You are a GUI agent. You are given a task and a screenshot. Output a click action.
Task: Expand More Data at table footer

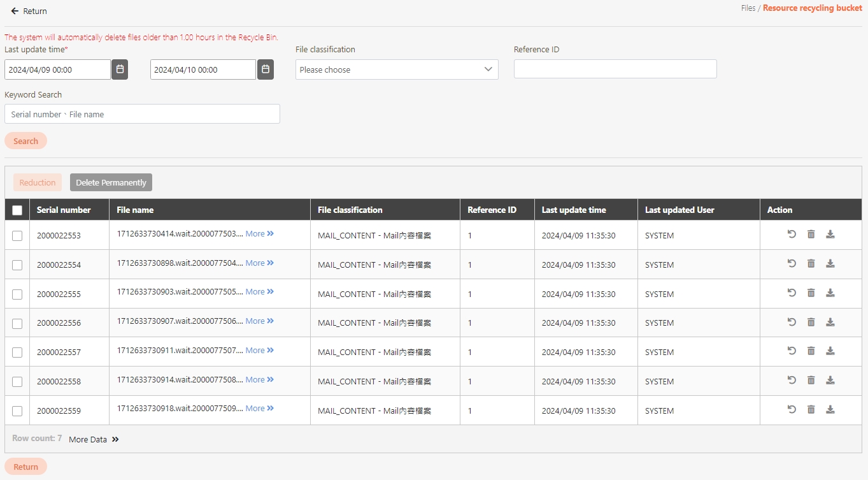point(94,439)
